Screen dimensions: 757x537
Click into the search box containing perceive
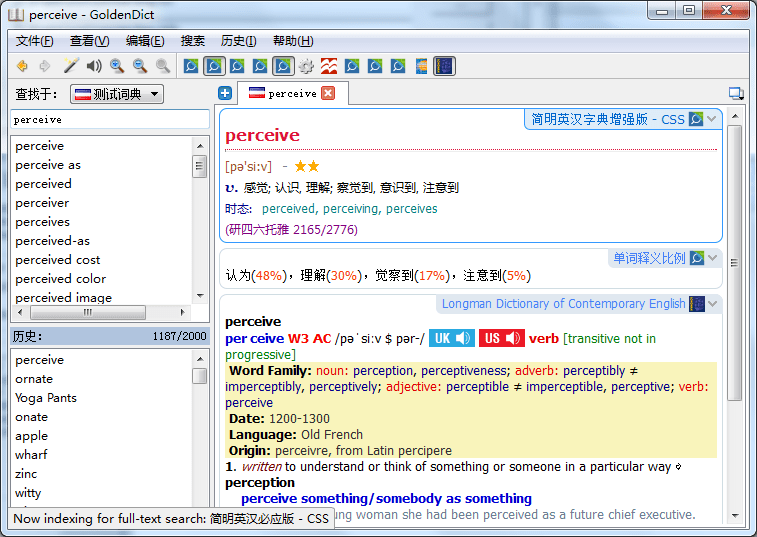(x=110, y=119)
